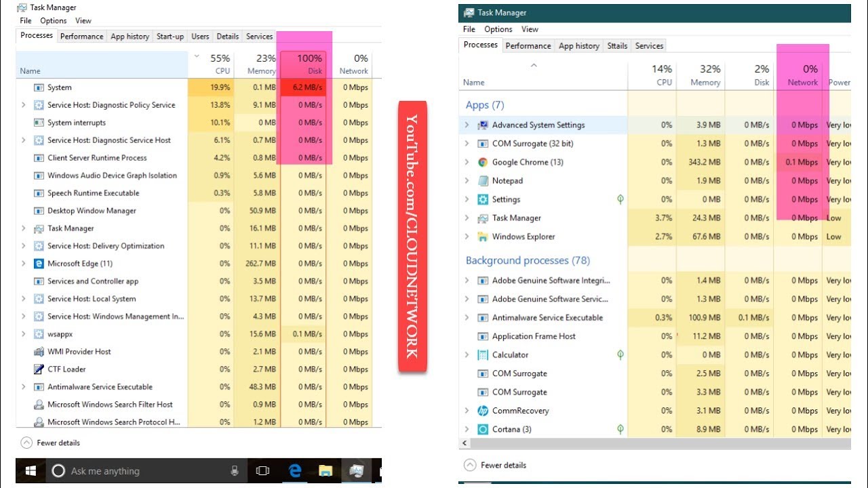Open File Explorer from the taskbar

325,470
